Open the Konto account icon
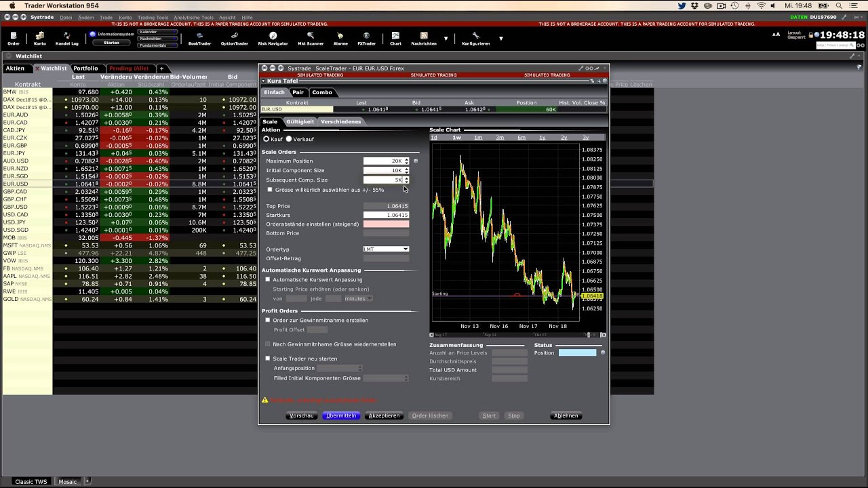 point(40,38)
